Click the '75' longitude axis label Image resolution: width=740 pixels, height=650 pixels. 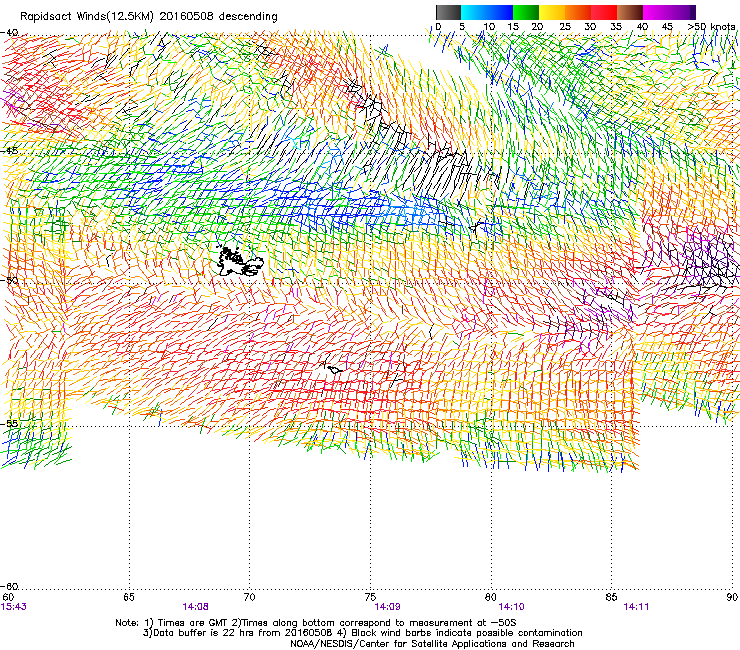370,597
